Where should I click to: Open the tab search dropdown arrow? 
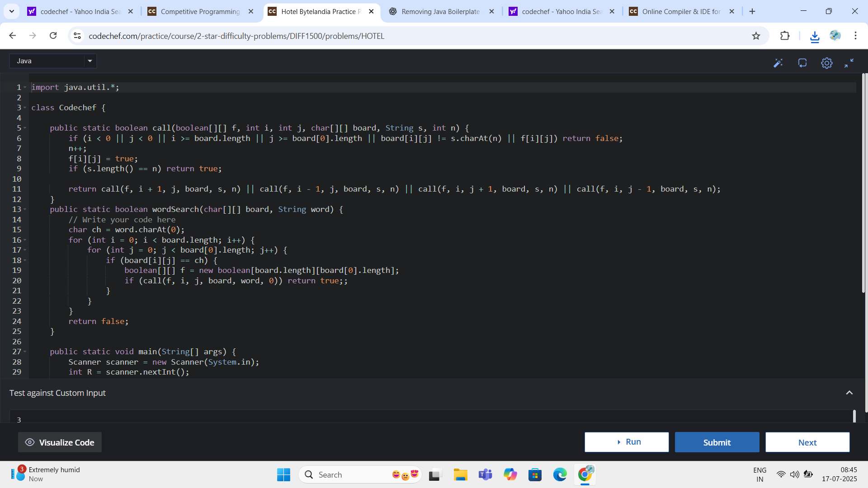(x=12, y=11)
